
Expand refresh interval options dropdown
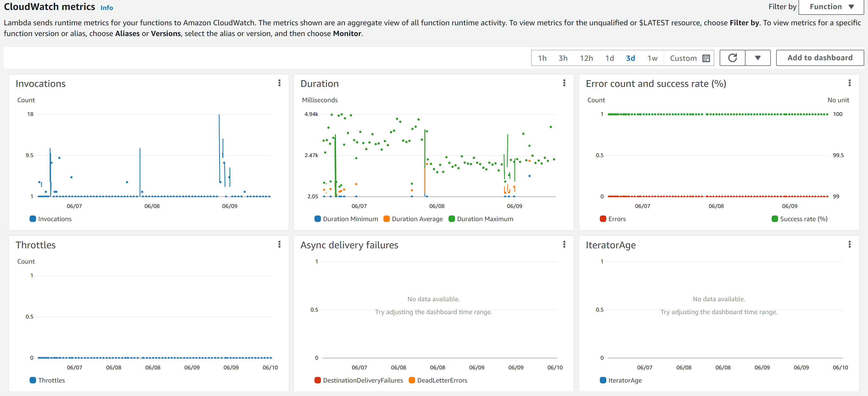click(758, 58)
